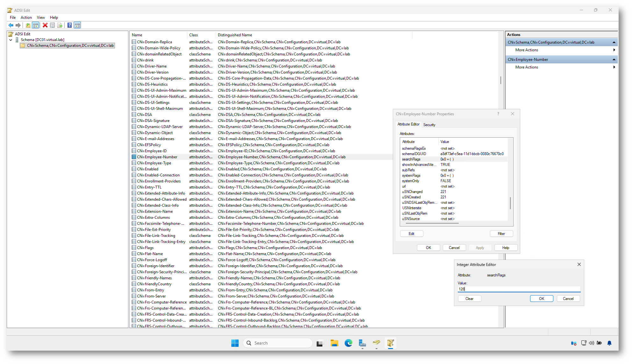This screenshot has height=364, width=632.
Task: Click the icon beside CN=Flags row
Action: click(134, 248)
